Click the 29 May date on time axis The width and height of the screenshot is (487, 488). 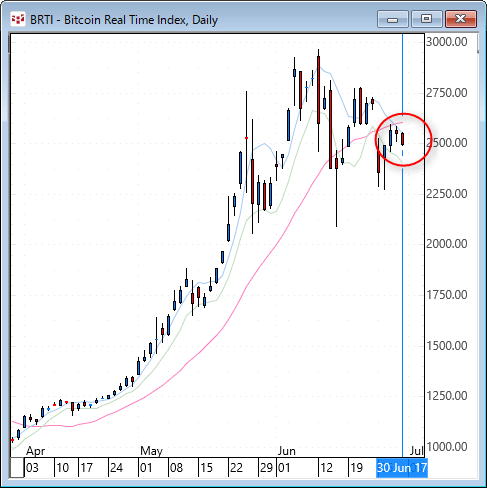(x=266, y=468)
